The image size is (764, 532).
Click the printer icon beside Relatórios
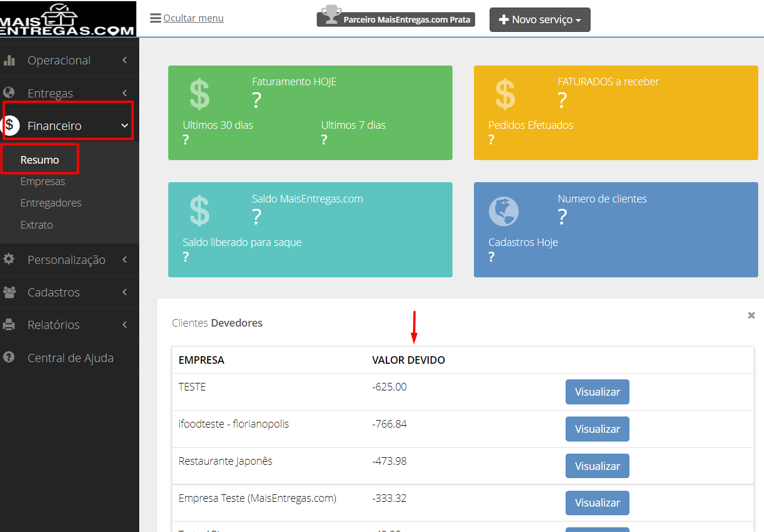point(9,325)
